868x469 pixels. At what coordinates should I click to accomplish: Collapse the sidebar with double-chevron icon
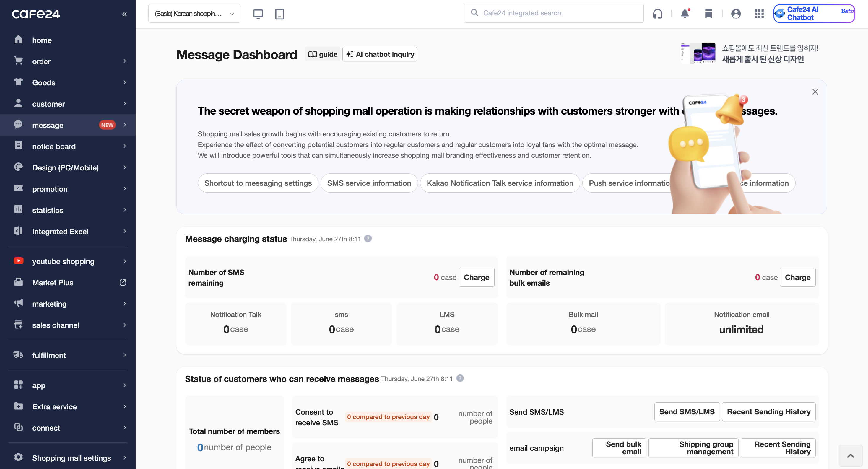coord(124,14)
